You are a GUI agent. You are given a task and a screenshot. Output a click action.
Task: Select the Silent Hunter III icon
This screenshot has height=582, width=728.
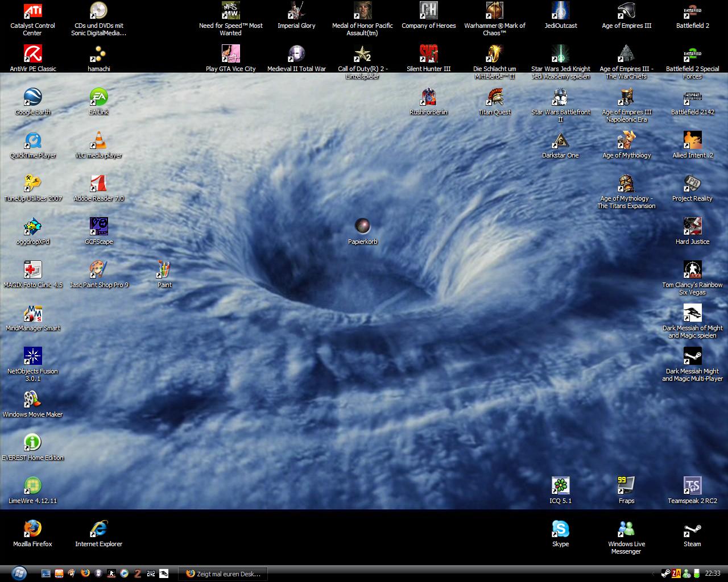428,54
